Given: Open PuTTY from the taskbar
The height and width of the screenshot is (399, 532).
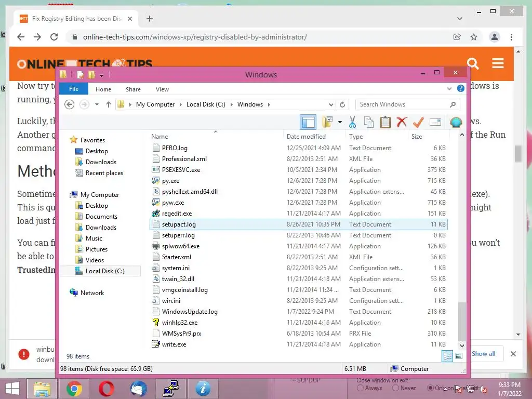Looking at the screenshot, I should click(170, 389).
